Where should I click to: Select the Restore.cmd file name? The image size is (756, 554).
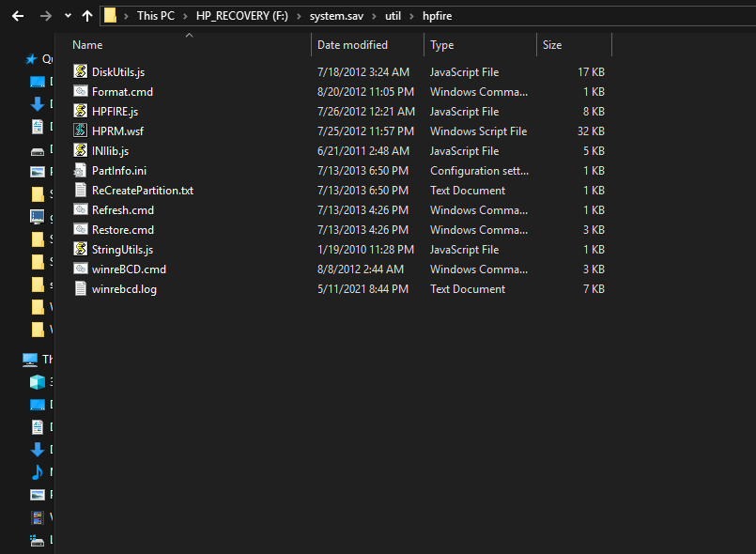coord(123,230)
